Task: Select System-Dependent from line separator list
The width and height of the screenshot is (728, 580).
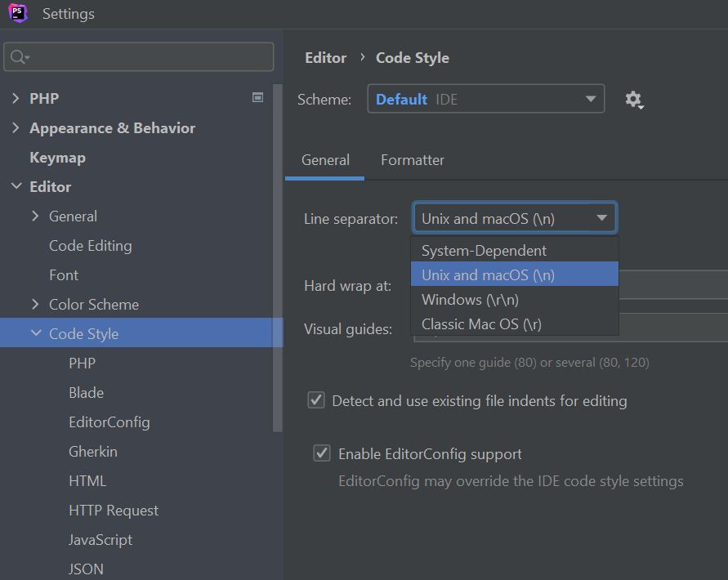Action: pyautogui.click(x=484, y=251)
